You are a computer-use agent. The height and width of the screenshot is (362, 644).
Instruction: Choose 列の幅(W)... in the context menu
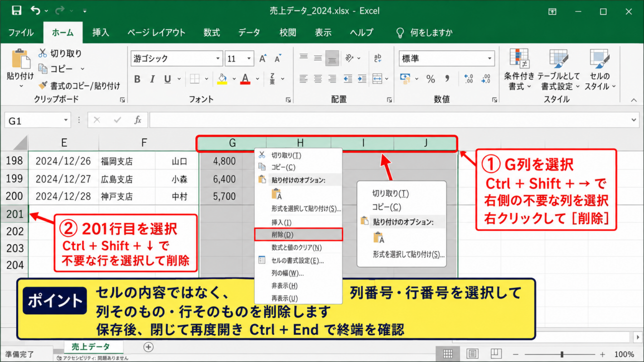click(299, 274)
